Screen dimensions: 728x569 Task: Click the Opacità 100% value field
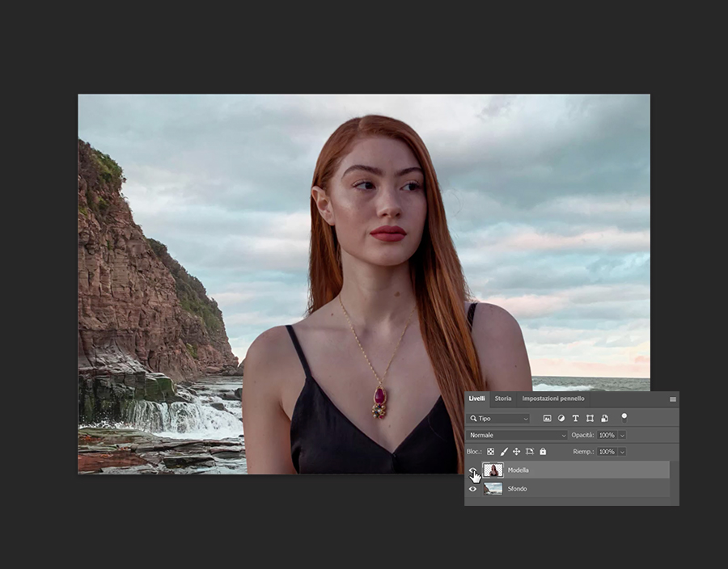pyautogui.click(x=607, y=435)
